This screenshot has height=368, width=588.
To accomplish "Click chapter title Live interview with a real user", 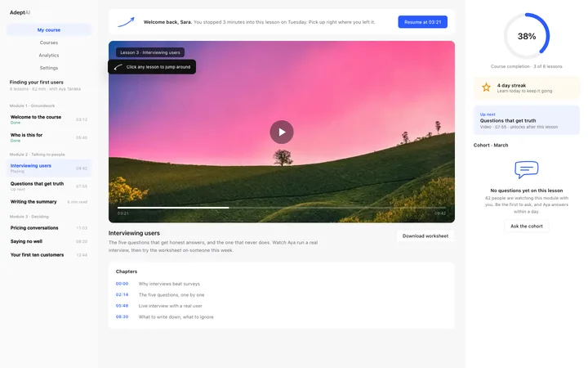I will [x=170, y=306].
